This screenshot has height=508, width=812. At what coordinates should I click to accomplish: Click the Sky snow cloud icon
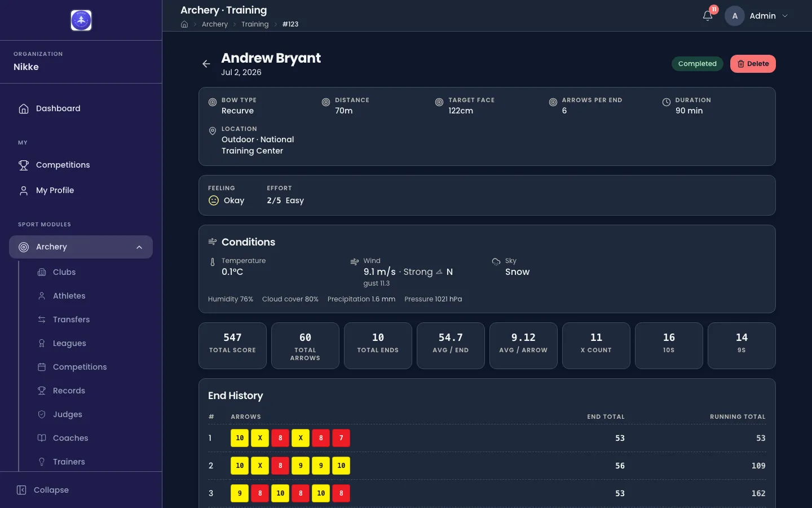coord(496,261)
